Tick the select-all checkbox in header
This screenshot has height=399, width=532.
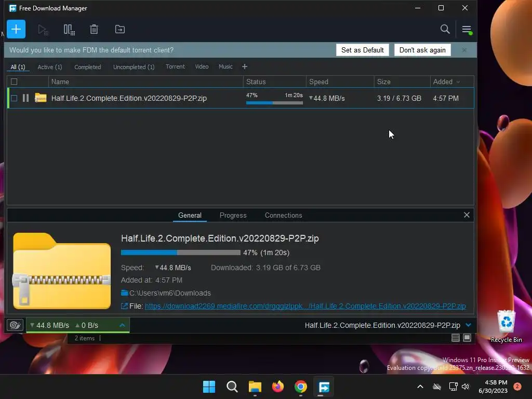pyautogui.click(x=14, y=82)
